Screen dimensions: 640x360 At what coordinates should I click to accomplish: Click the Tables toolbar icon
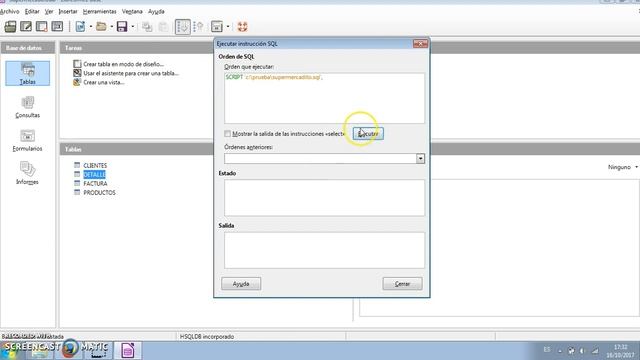(x=10, y=27)
